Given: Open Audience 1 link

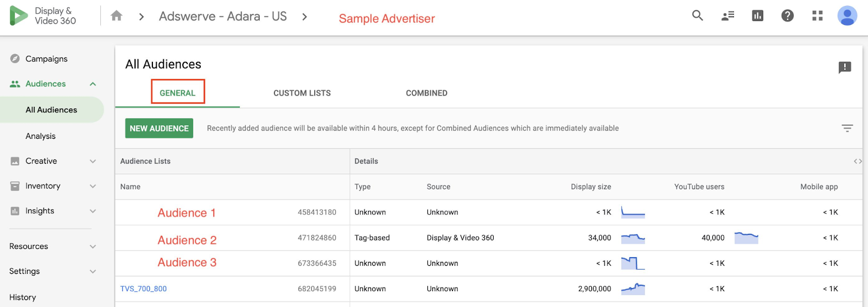Looking at the screenshot, I should [x=187, y=213].
